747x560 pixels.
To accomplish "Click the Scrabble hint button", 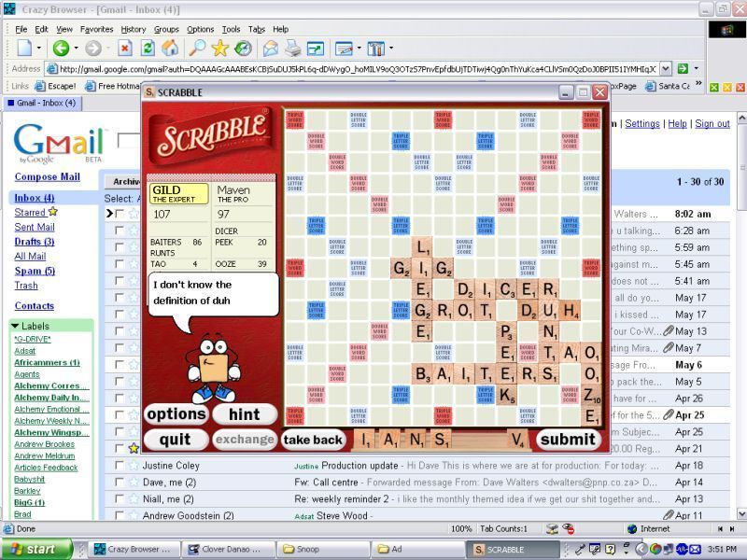I will point(244,413).
